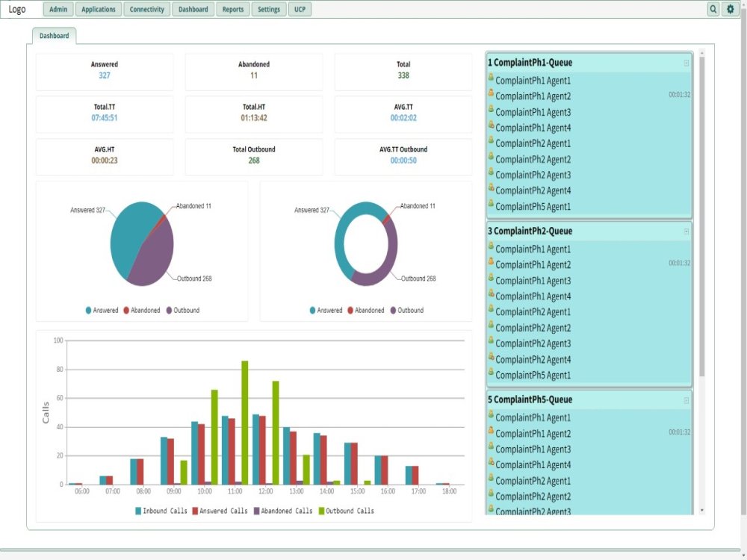Click the queue list scrollbar thumb
Image resolution: width=747 pixels, height=560 pixels.
point(701,217)
